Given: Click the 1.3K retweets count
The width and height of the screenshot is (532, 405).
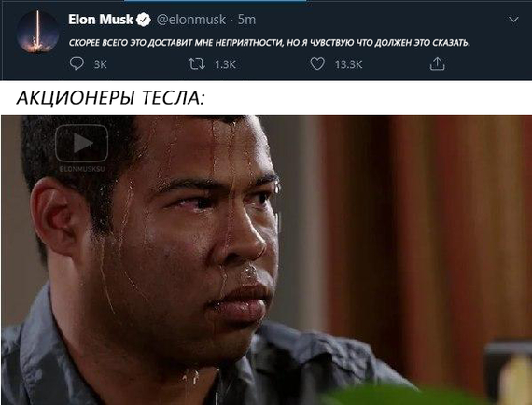Looking at the screenshot, I should (225, 64).
